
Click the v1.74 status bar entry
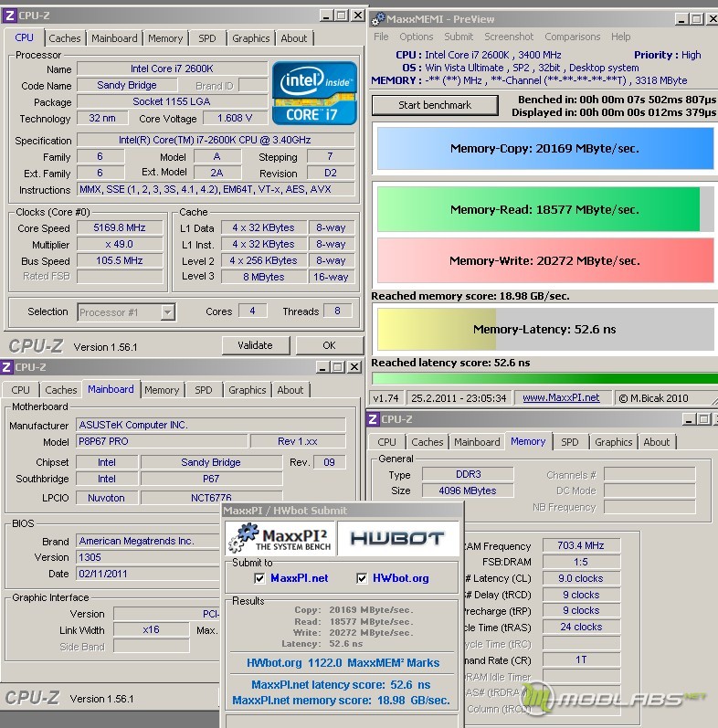tap(385, 398)
